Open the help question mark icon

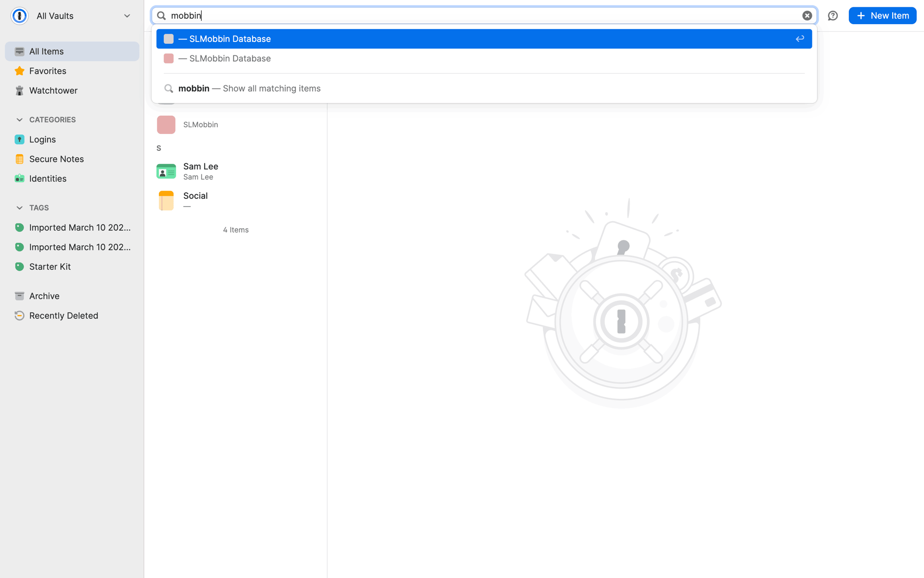click(x=833, y=16)
